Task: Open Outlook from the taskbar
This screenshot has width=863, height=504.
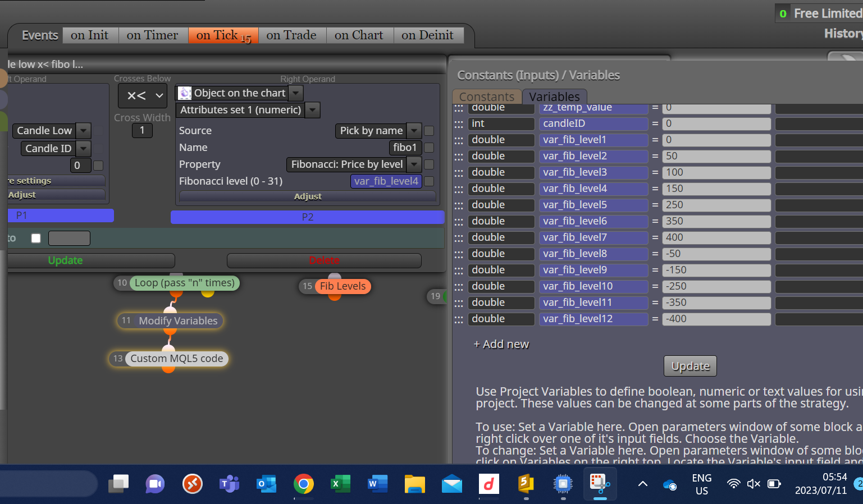Action: click(266, 484)
